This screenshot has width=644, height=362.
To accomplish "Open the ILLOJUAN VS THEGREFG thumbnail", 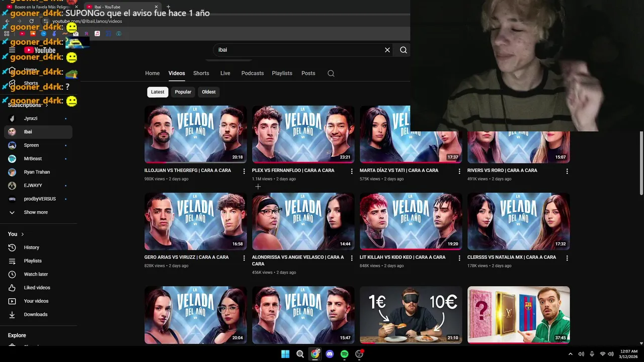I will point(196,134).
